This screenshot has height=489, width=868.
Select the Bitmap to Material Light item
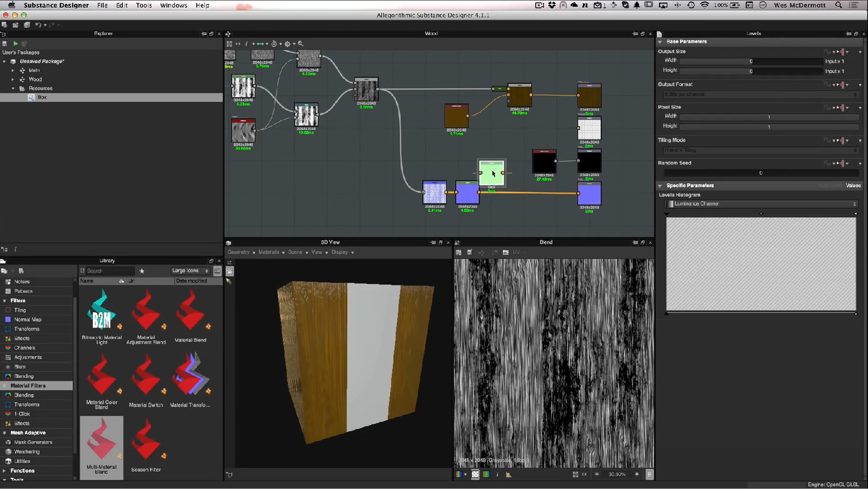point(102,316)
